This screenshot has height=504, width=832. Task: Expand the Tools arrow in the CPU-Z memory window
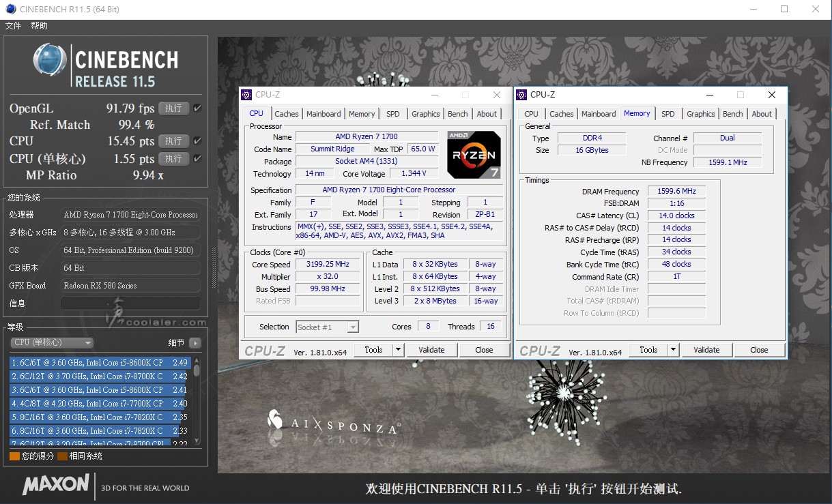tap(674, 350)
